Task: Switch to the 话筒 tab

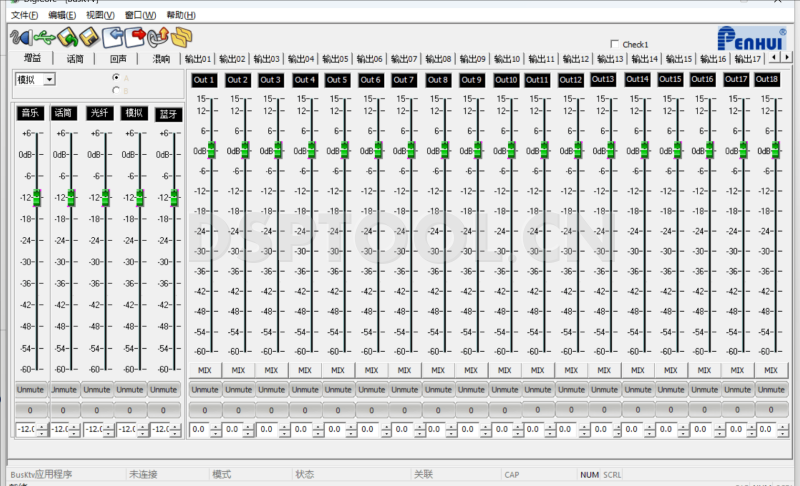Action: tap(75, 59)
